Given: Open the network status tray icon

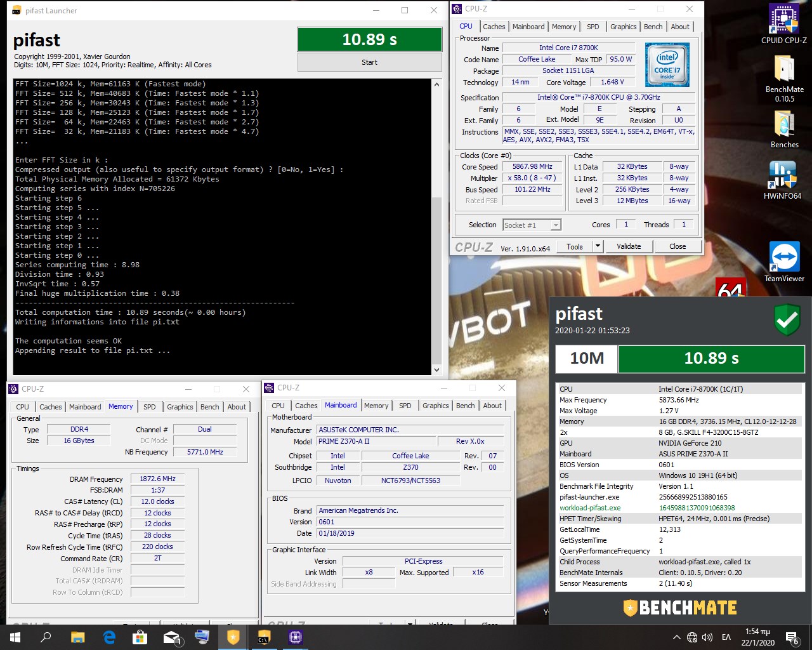Looking at the screenshot, I should pos(692,637).
